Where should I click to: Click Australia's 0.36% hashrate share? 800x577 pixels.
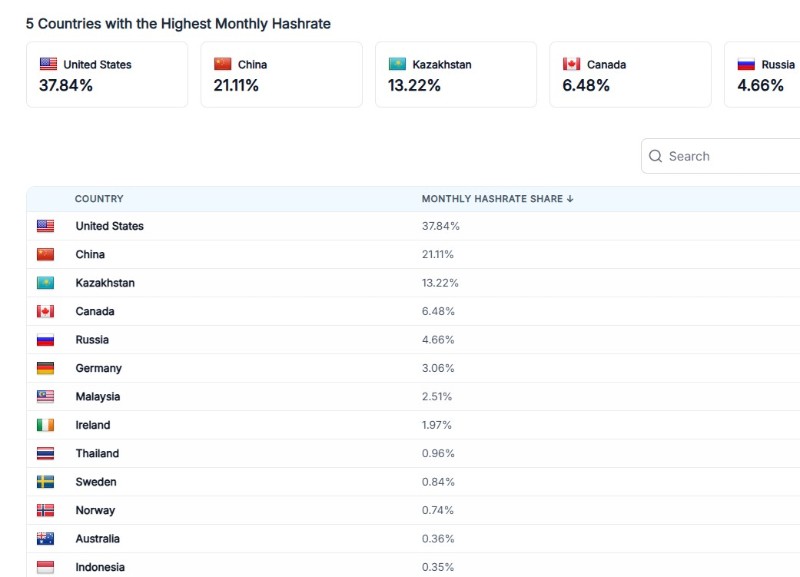pyautogui.click(x=438, y=539)
